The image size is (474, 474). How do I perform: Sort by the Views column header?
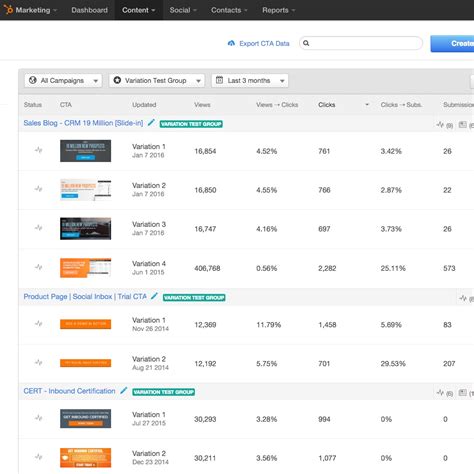(x=202, y=105)
